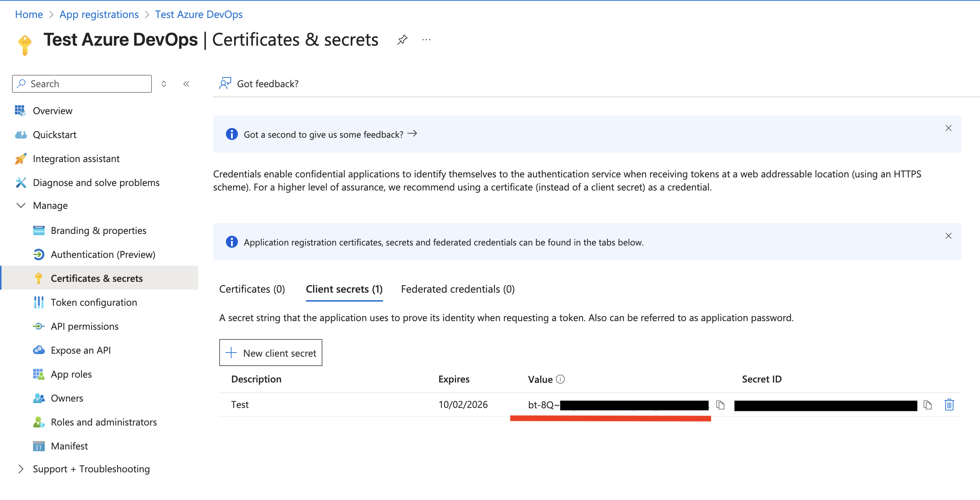Copy the client secret value

coord(721,405)
